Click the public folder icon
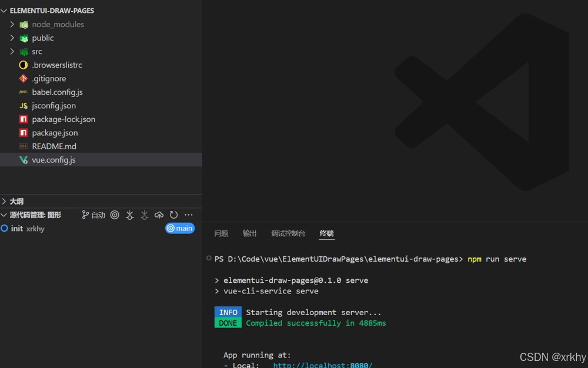 (24, 38)
